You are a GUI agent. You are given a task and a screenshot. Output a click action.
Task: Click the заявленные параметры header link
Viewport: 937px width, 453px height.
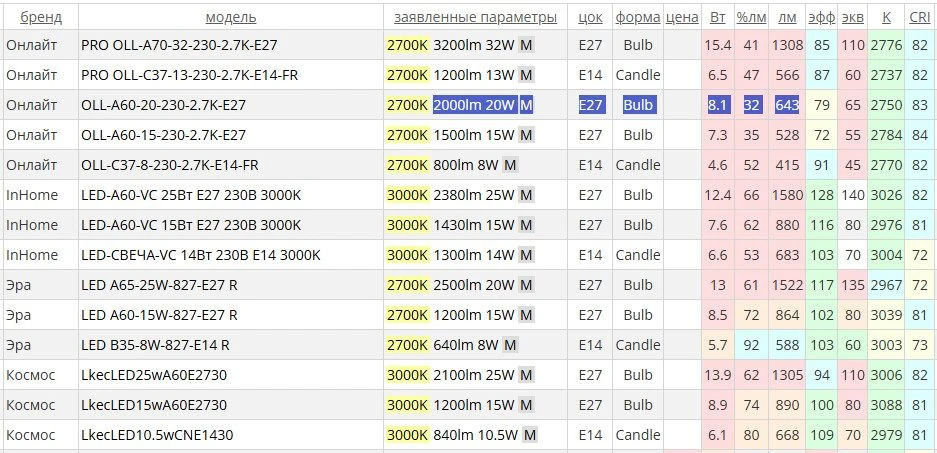(x=475, y=18)
